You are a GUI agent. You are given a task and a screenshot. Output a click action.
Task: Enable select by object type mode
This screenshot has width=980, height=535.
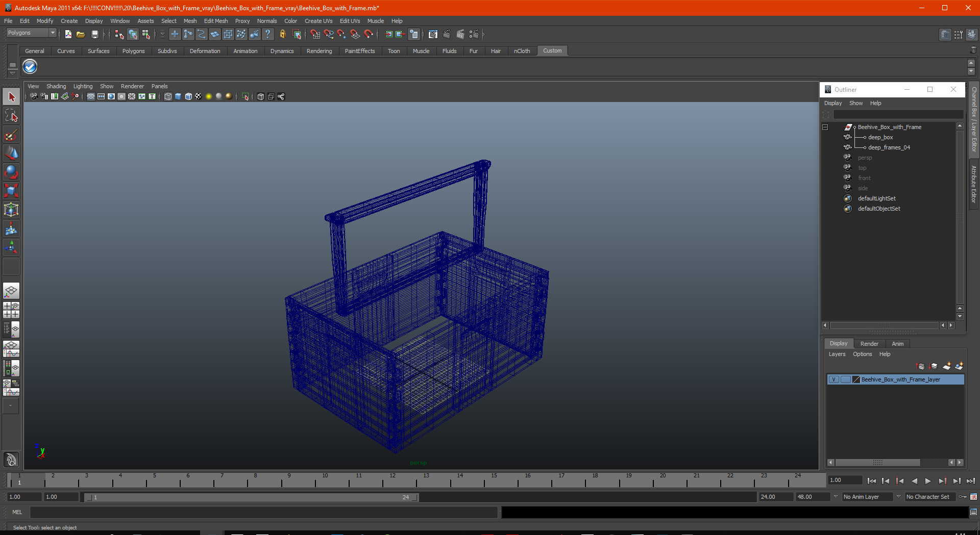(x=133, y=34)
